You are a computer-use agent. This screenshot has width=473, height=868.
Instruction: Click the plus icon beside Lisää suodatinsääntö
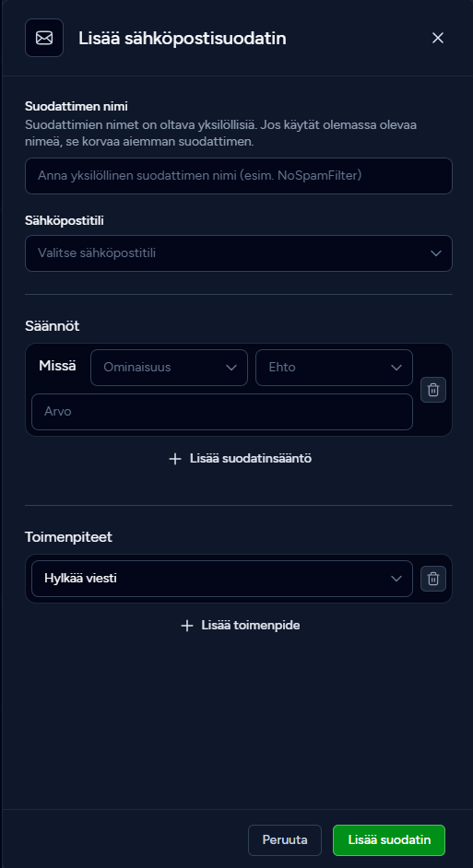tap(175, 459)
